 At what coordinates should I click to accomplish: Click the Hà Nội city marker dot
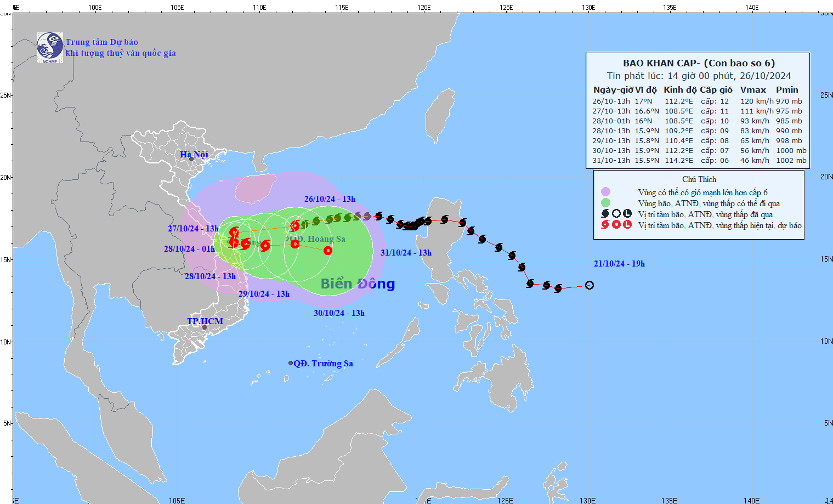(191, 160)
